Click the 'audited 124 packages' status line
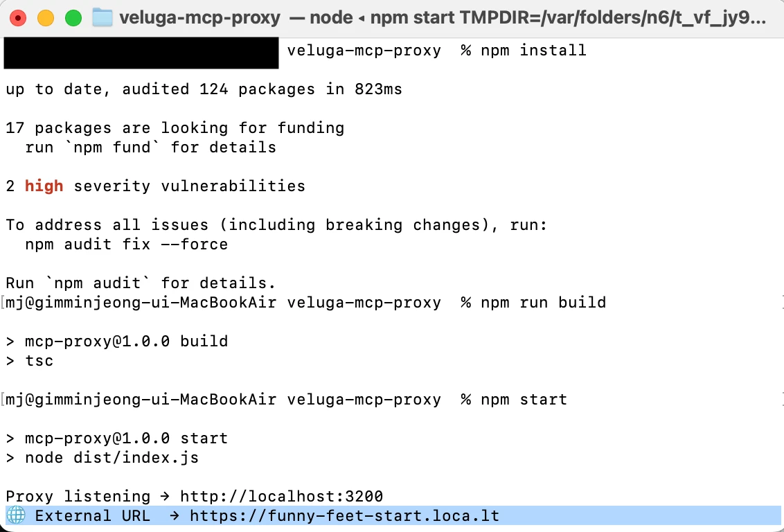 coord(204,89)
